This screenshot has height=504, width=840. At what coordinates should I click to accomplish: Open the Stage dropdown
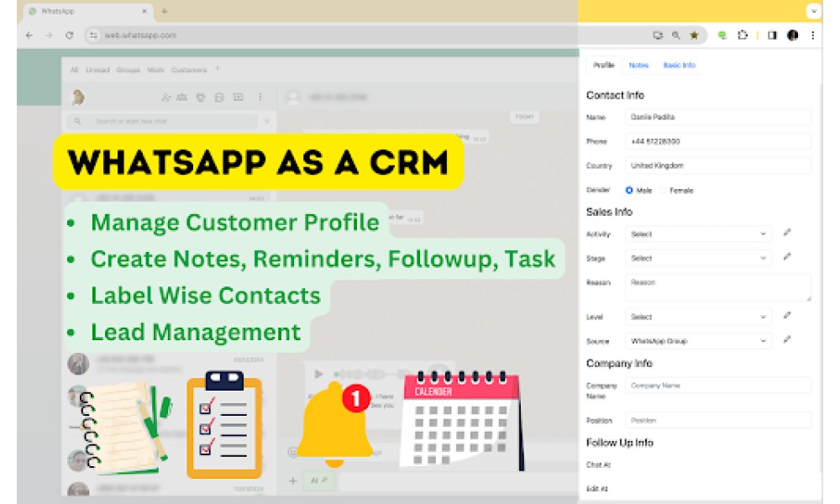pyautogui.click(x=699, y=258)
